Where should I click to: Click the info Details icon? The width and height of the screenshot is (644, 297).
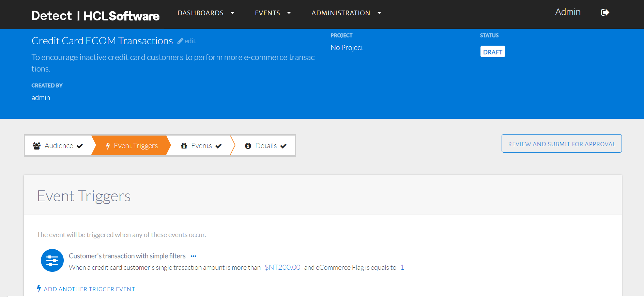(248, 146)
